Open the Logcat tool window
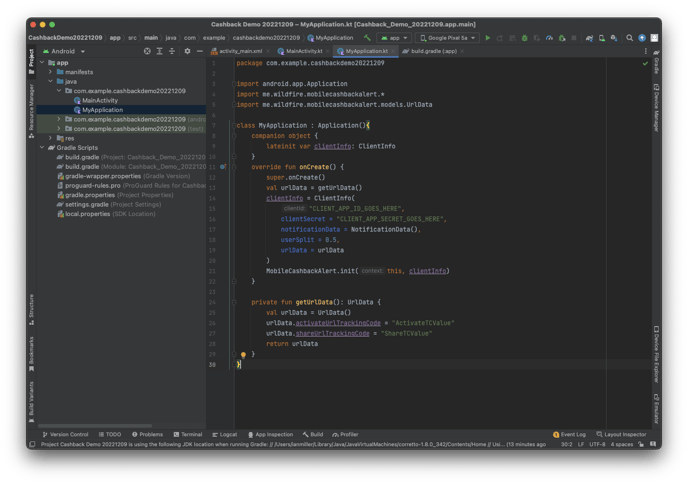The width and height of the screenshot is (688, 484). [x=225, y=435]
